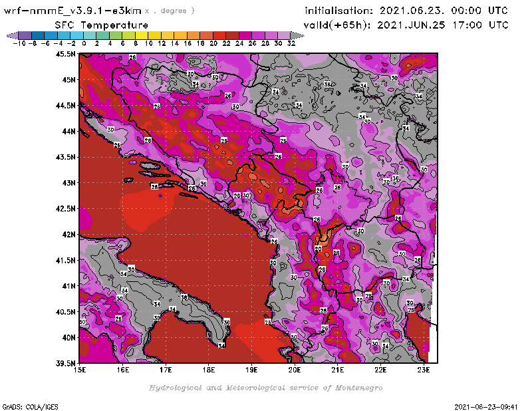
Task: Click the 42.5N latitude axis label
Action: pyautogui.click(x=65, y=209)
